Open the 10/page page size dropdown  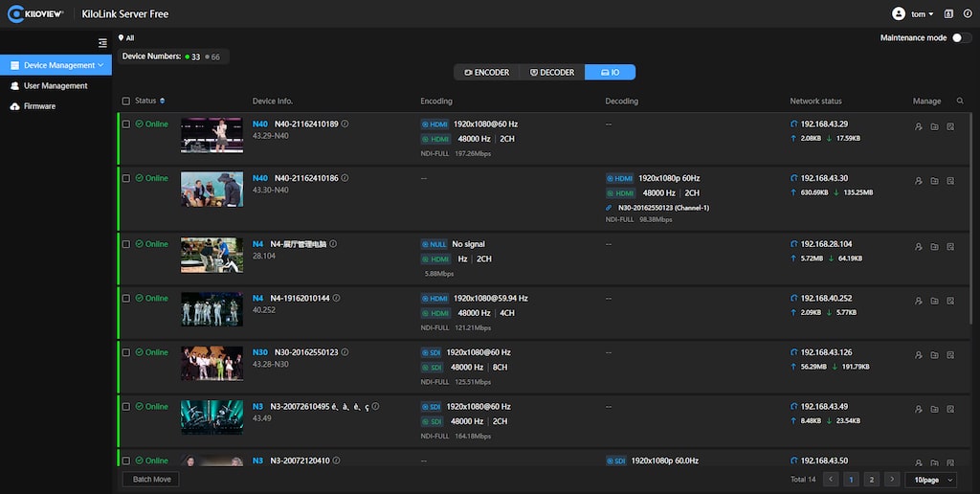point(933,479)
